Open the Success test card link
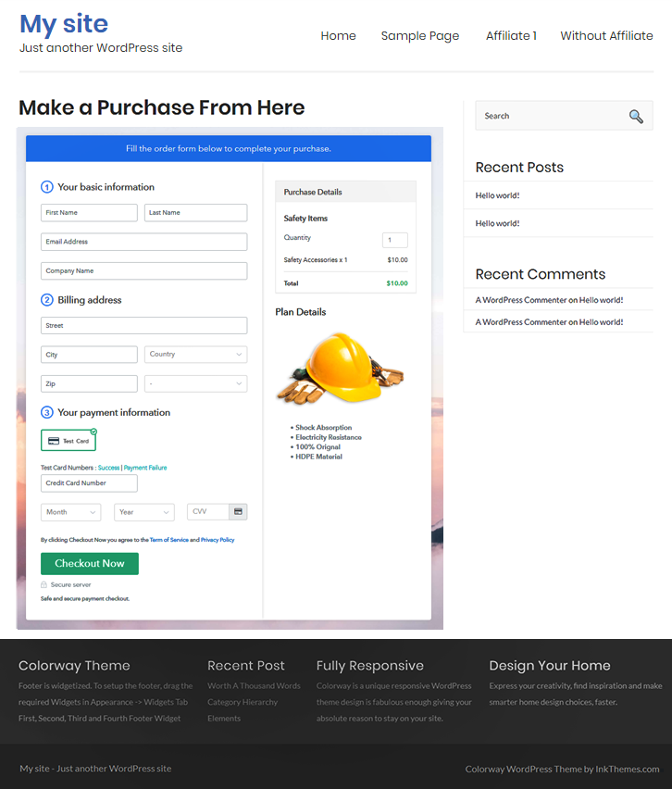The image size is (672, 789). pos(108,468)
